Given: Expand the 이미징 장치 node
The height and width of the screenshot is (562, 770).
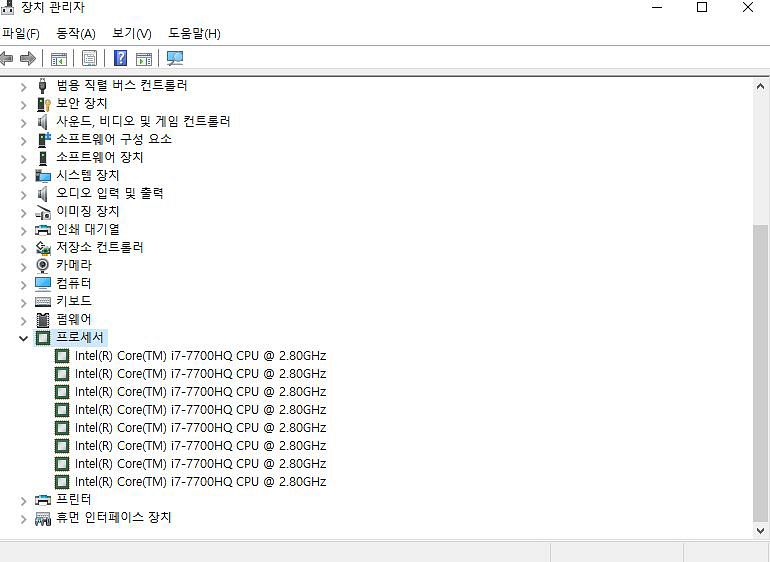Looking at the screenshot, I should tap(23, 213).
